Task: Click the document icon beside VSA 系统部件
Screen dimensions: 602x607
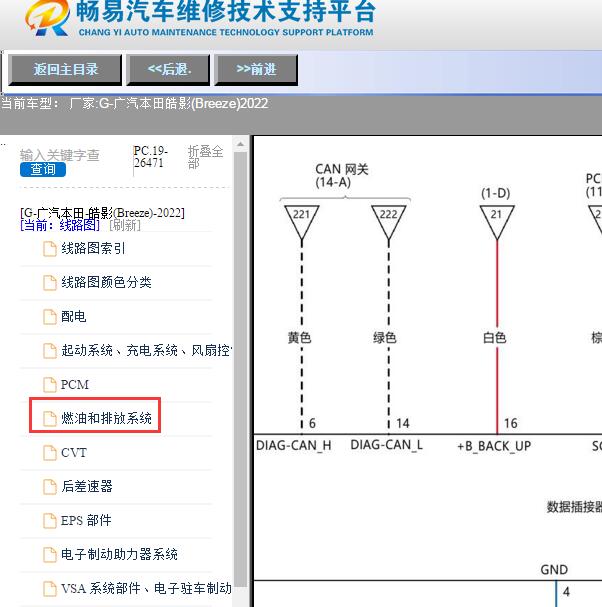Action: tap(50, 589)
